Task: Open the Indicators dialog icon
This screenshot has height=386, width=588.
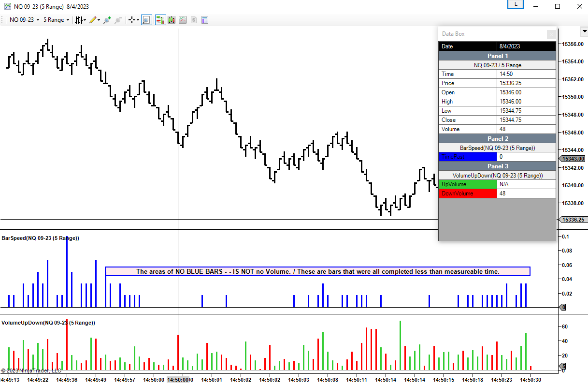Action: 183,20
